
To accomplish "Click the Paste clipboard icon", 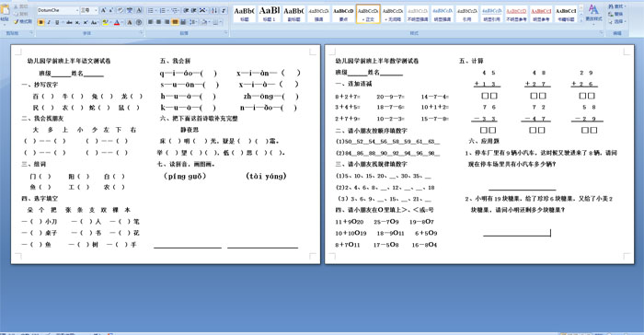I will pos(5,12).
